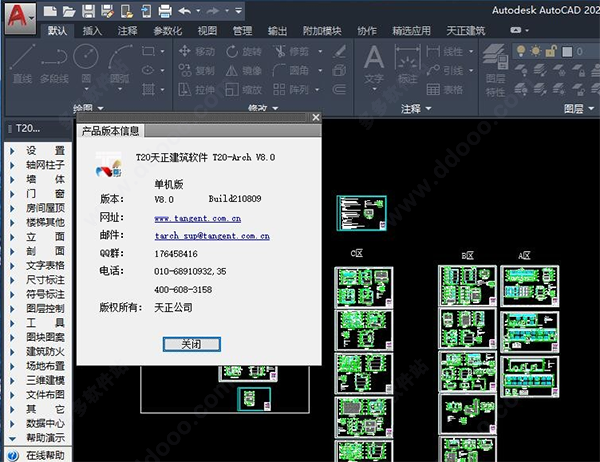Screen dimensions: 600x462
Task: Expand the 修改 panel dropdown
Action: pyautogui.click(x=265, y=108)
